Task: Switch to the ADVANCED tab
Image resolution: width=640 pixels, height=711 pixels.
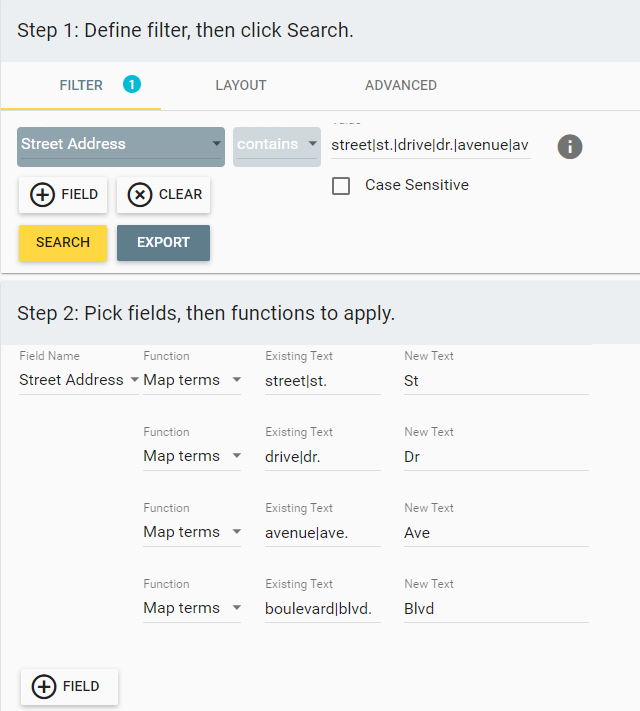Action: pos(401,85)
